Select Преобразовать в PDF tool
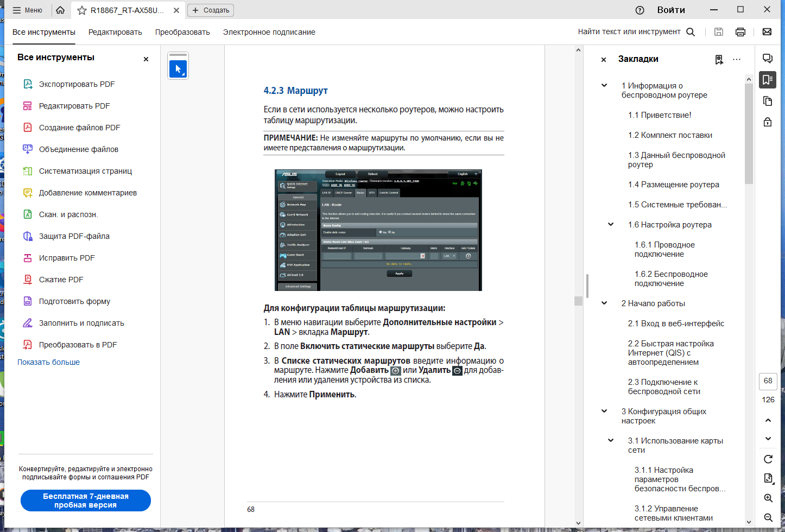This screenshot has width=785, height=532. coord(78,345)
